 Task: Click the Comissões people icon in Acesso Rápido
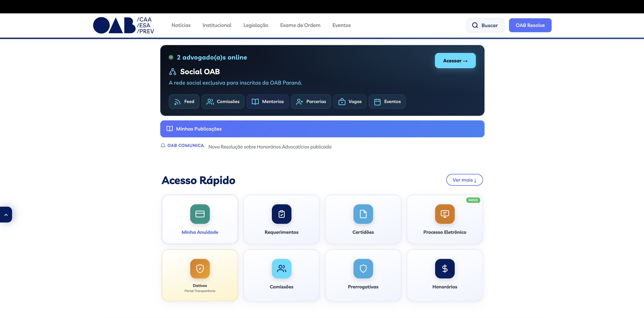click(281, 268)
